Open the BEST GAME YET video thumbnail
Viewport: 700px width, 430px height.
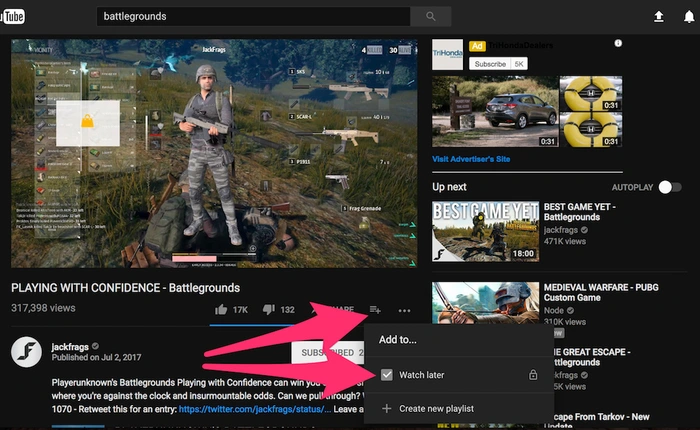click(483, 231)
